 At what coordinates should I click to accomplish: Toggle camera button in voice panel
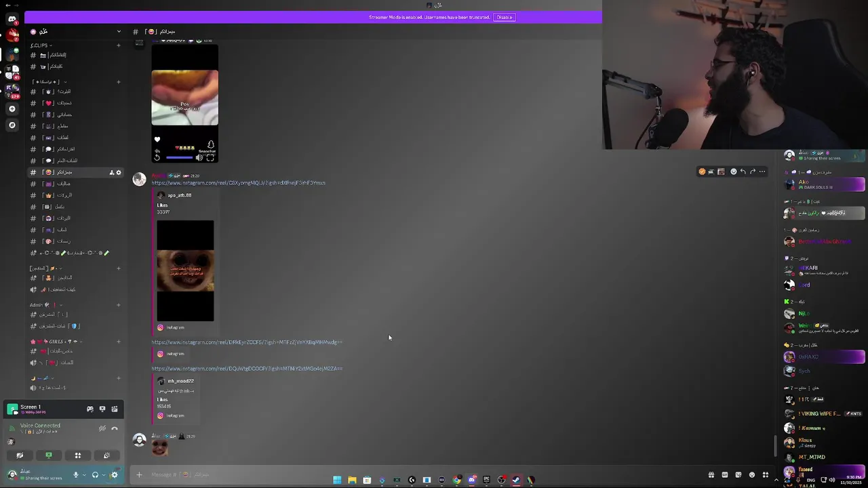[x=20, y=455]
